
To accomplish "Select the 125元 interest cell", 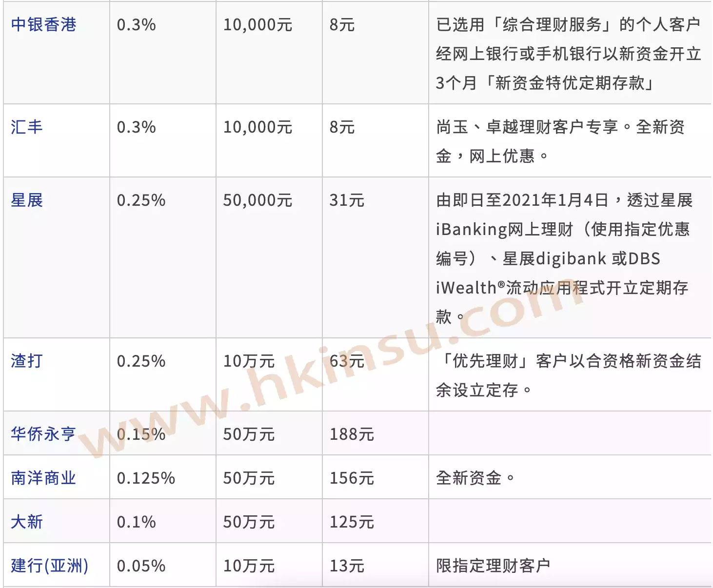I will [x=352, y=522].
